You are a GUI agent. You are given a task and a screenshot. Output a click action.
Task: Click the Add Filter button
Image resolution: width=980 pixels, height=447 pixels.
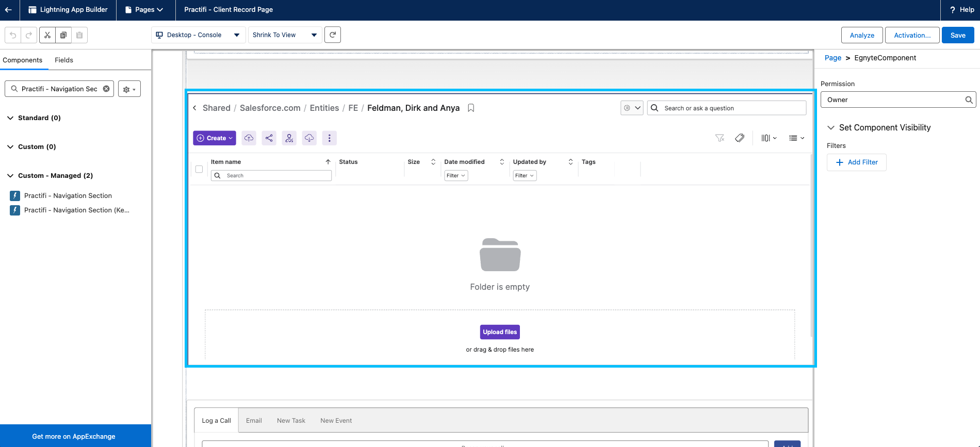point(857,162)
